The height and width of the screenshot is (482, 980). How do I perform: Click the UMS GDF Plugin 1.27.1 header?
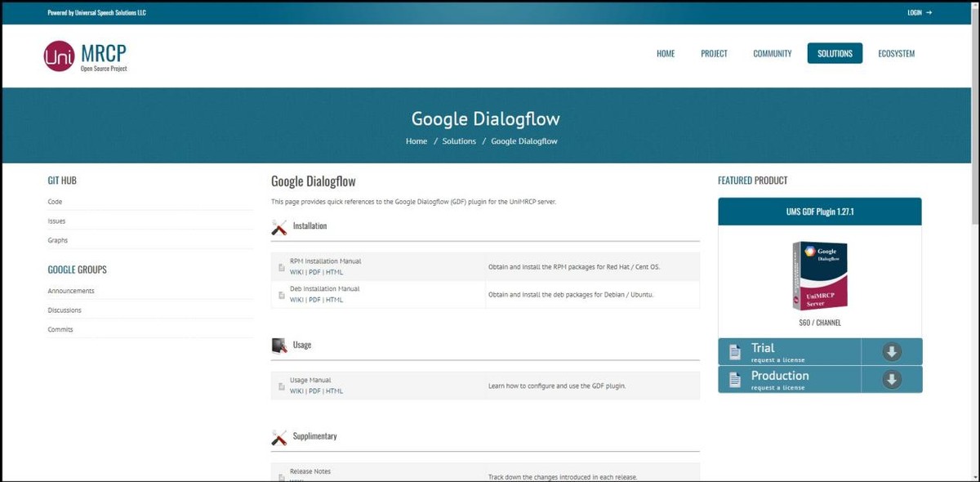point(820,212)
